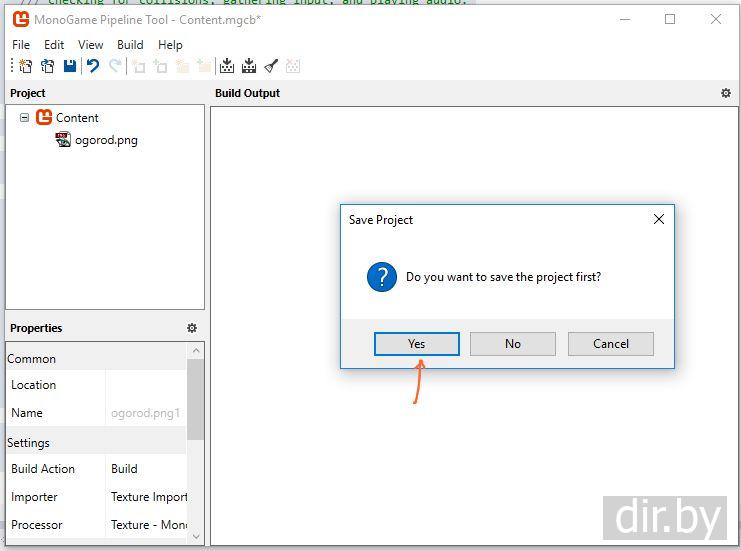This screenshot has width=741, height=551.
Task: Click the Properties panel vertical scrollbar
Action: point(195,400)
